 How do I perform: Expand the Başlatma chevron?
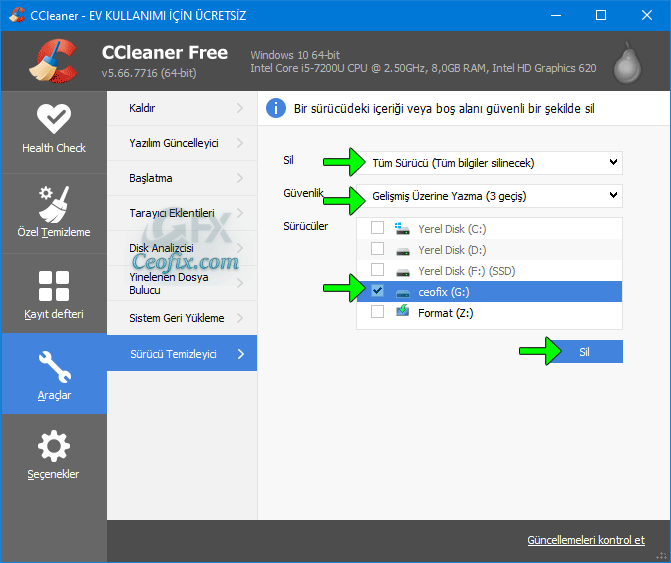pos(240,178)
